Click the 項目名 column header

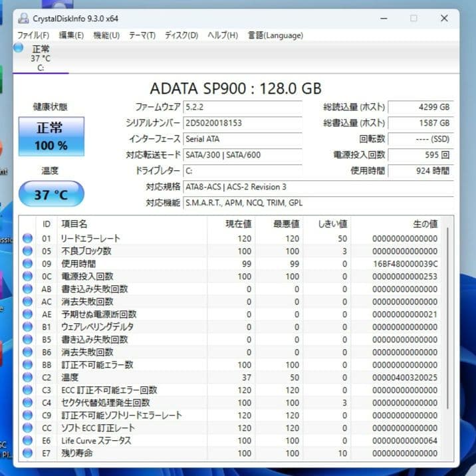pos(74,224)
